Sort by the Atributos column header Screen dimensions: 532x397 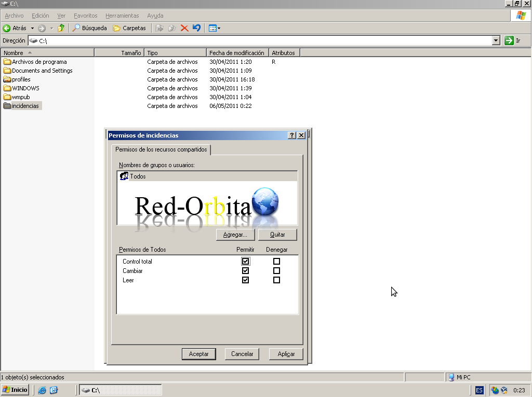click(284, 53)
